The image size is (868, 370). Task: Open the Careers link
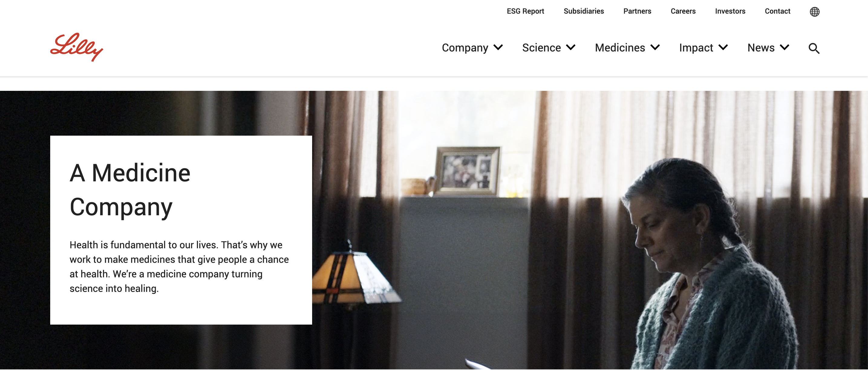683,11
